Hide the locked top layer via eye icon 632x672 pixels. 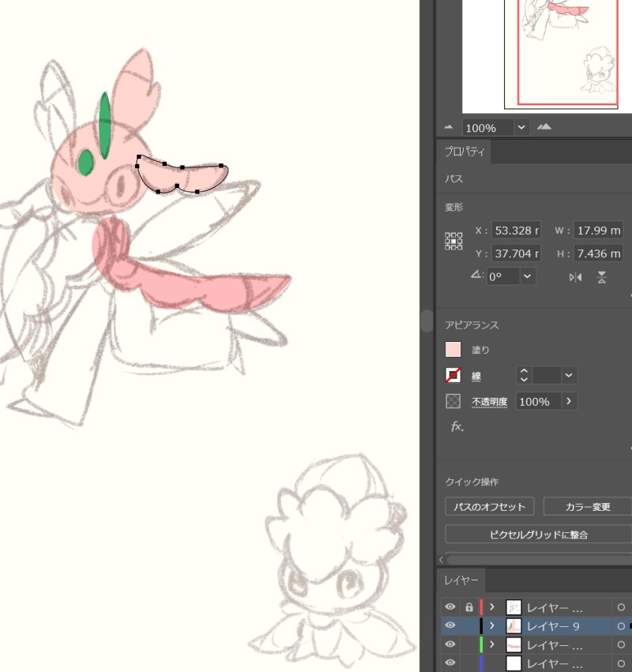coord(450,607)
